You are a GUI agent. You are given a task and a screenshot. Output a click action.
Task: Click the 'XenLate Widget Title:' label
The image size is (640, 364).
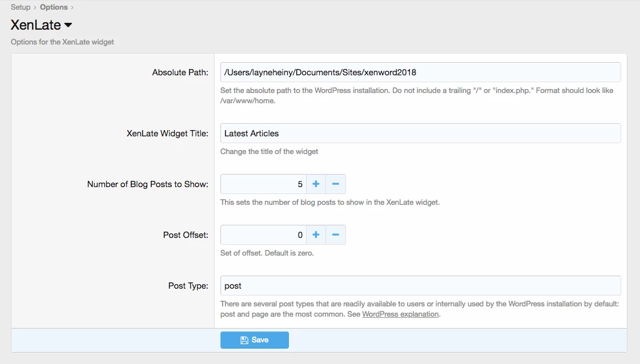pyautogui.click(x=167, y=134)
